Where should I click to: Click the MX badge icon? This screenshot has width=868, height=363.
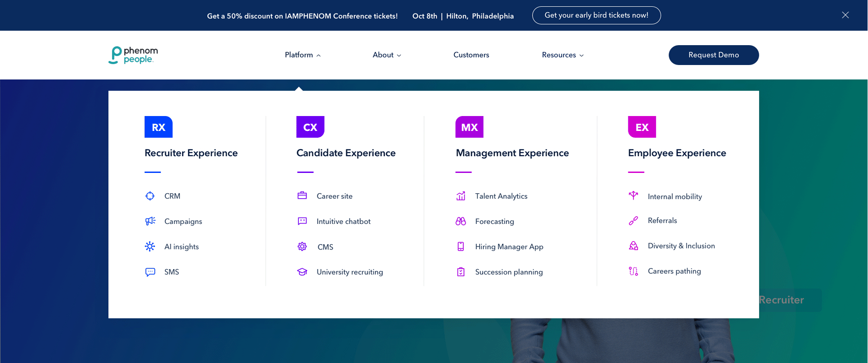[469, 127]
